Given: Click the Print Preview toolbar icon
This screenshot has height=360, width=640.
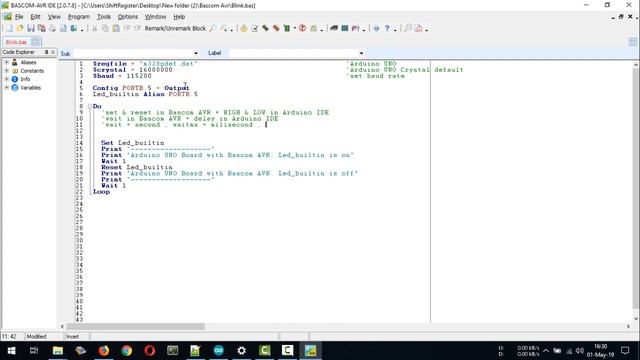Looking at the screenshot, I should click(63, 28).
